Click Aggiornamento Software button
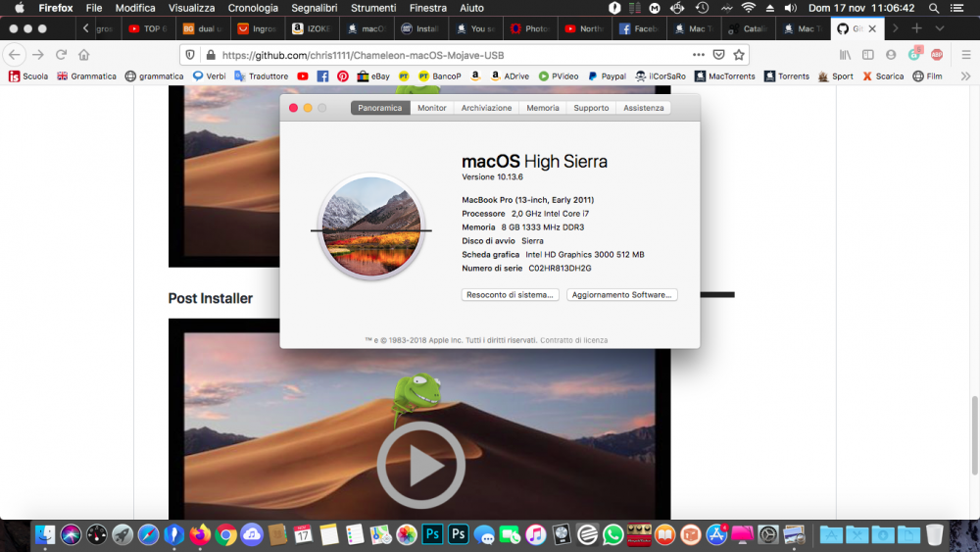980x552 pixels. 622,294
